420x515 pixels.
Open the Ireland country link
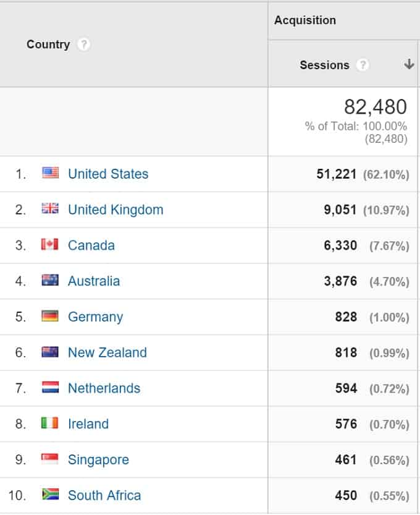click(88, 424)
